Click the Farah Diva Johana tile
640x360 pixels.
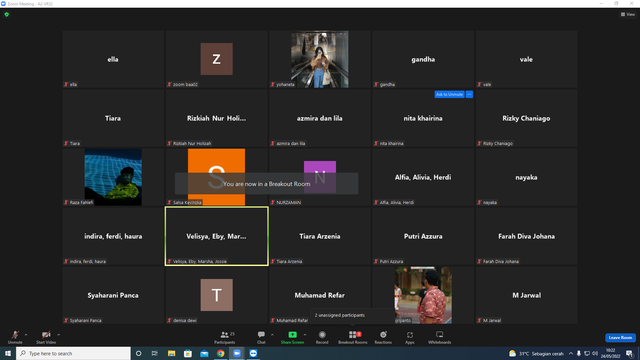pyautogui.click(x=526, y=236)
